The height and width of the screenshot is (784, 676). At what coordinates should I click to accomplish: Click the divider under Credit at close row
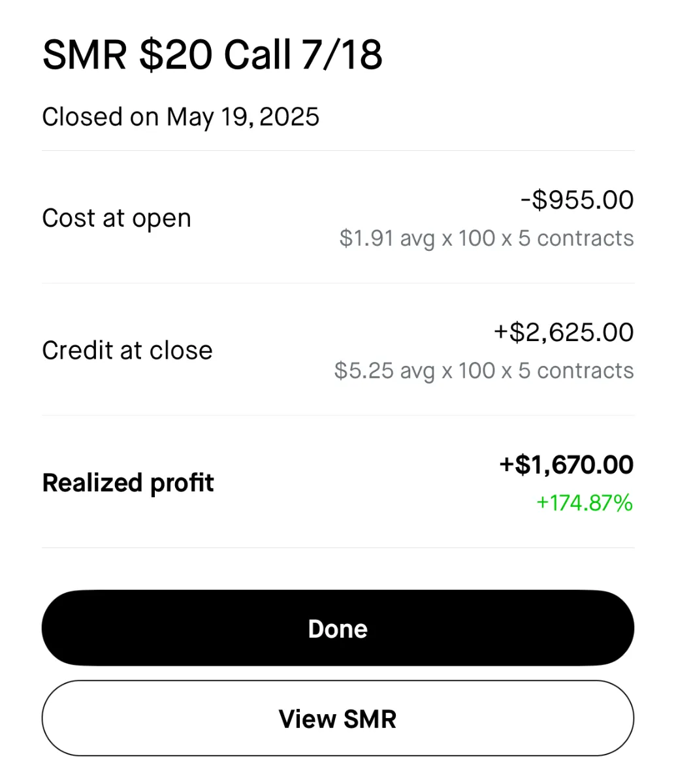tap(338, 416)
